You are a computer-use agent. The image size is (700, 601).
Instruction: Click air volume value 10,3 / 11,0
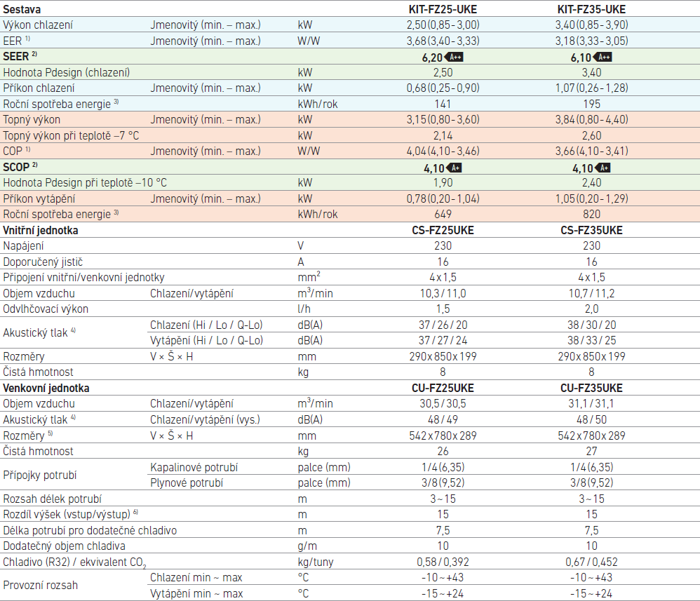pyautogui.click(x=443, y=293)
